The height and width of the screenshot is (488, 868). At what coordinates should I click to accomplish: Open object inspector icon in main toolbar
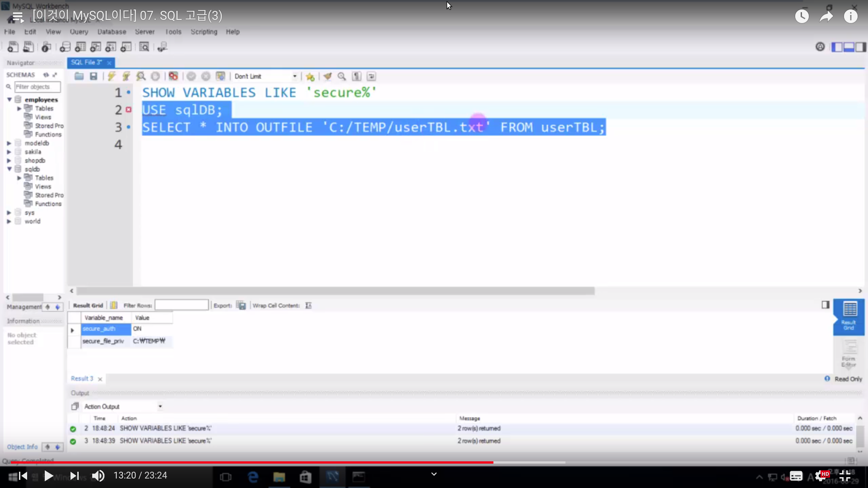click(46, 47)
